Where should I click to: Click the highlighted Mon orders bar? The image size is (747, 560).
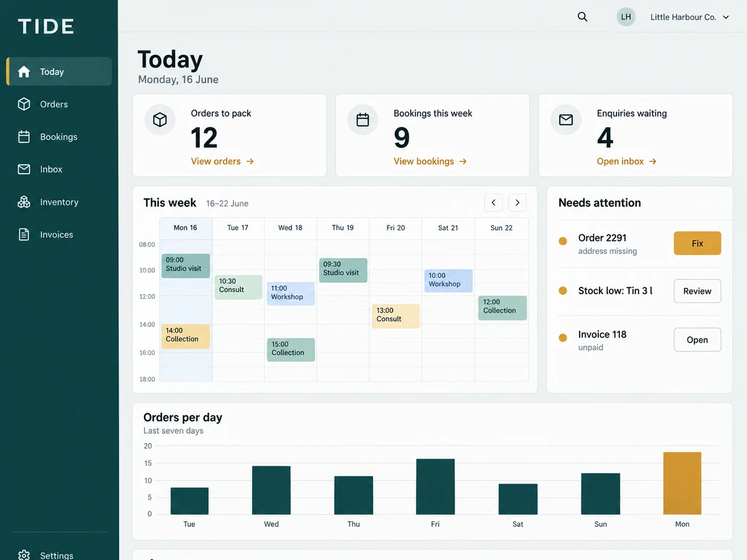tap(682, 483)
